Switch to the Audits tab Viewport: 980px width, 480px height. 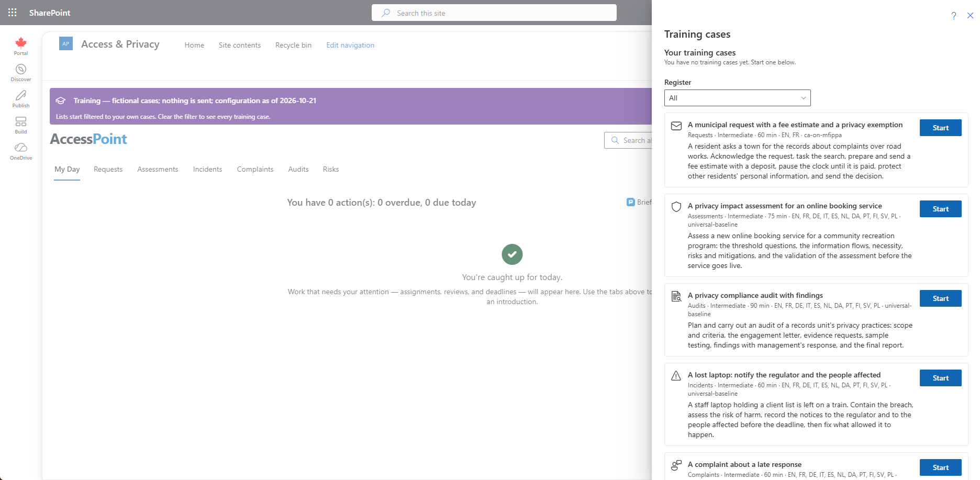click(x=298, y=169)
